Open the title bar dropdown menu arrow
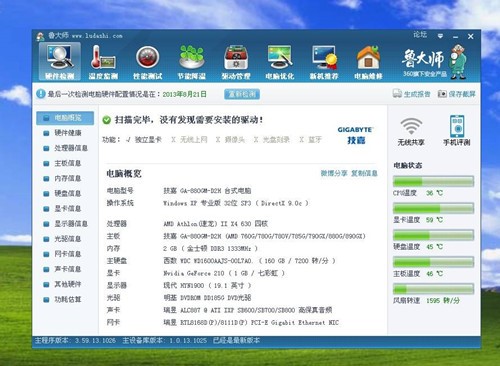 pyautogui.click(x=440, y=36)
